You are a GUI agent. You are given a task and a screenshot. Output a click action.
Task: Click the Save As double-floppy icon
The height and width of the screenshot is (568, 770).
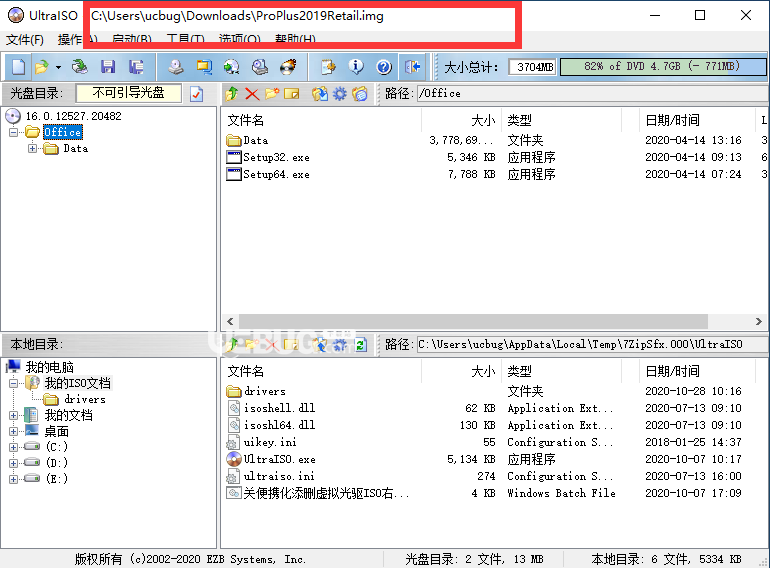click(x=136, y=67)
